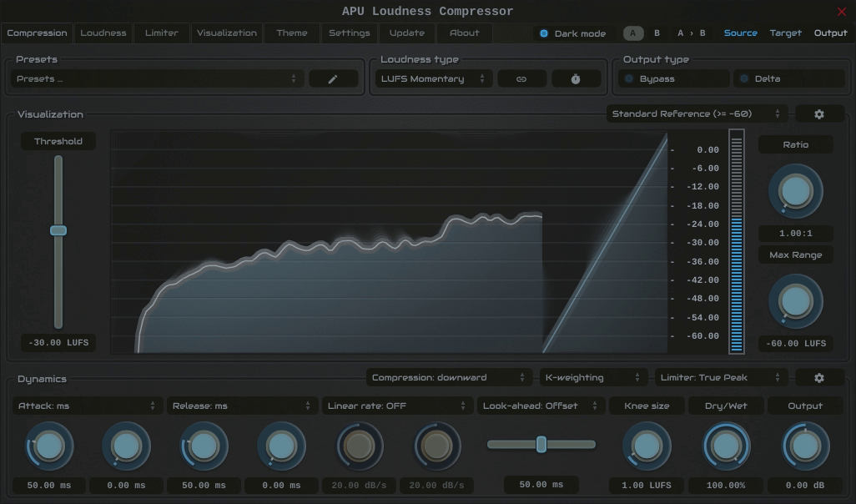Click the loudness stopwatch timer icon
This screenshot has width=856, height=504.
tap(576, 79)
